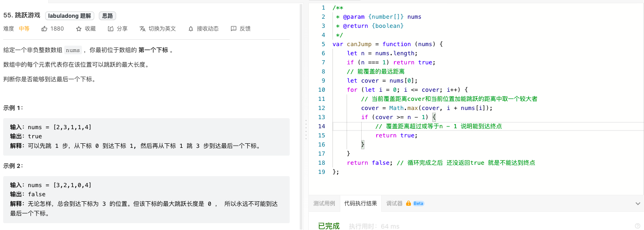
Task: Click the code line let cover = nums[0]
Action: (x=383, y=81)
